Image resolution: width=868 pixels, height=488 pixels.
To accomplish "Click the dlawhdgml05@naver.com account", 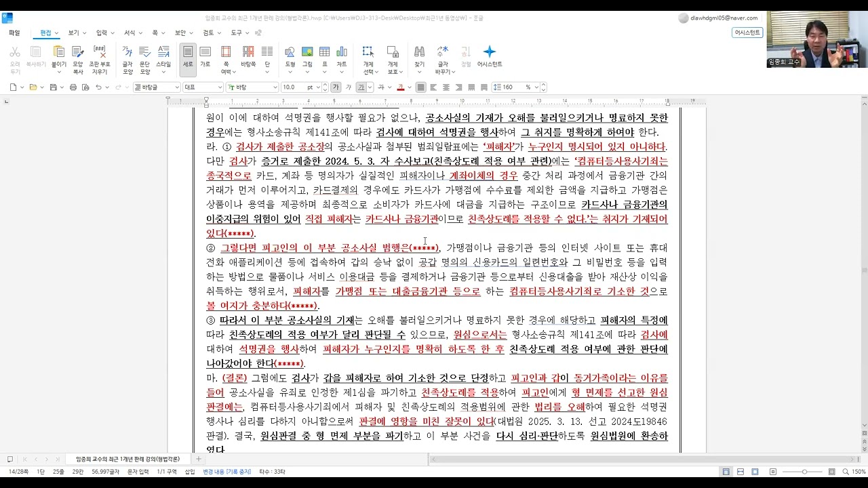I will click(717, 18).
